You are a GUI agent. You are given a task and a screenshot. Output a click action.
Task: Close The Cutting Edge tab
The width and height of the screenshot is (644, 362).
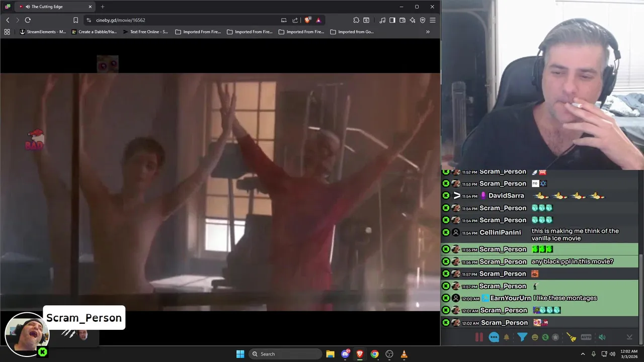90,7
